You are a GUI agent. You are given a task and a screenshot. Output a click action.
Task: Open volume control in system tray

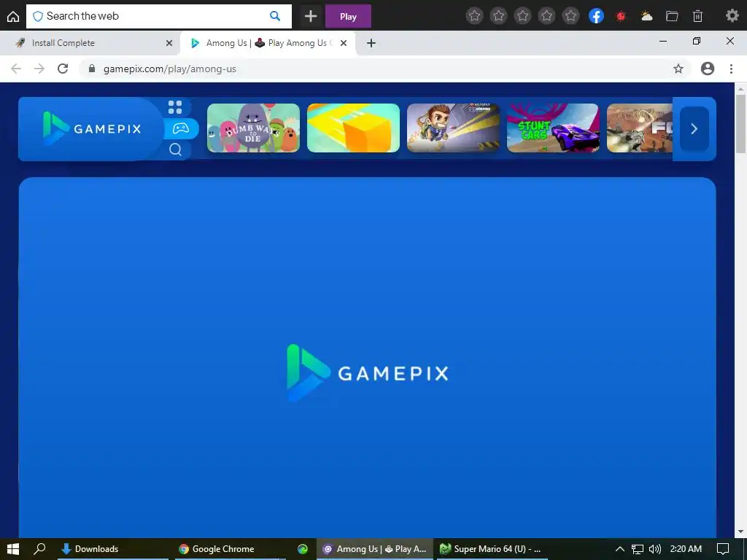click(655, 549)
